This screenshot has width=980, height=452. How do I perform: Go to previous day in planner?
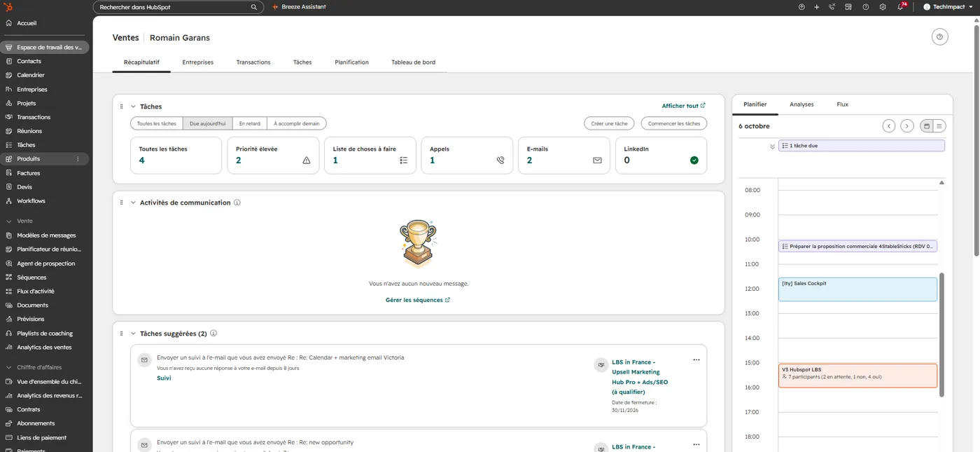[x=889, y=126]
